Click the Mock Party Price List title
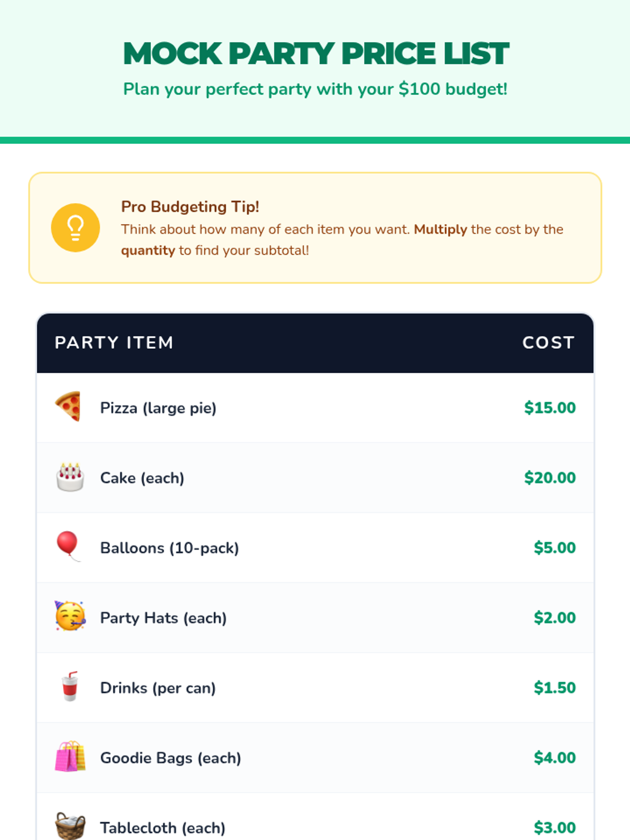Image resolution: width=630 pixels, height=840 pixels. [316, 54]
